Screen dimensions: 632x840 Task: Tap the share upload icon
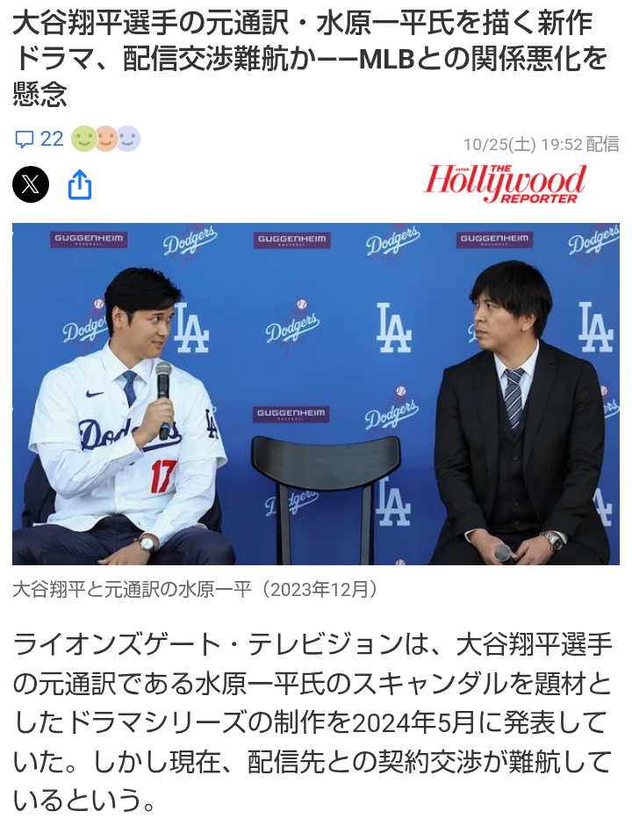coord(80,185)
